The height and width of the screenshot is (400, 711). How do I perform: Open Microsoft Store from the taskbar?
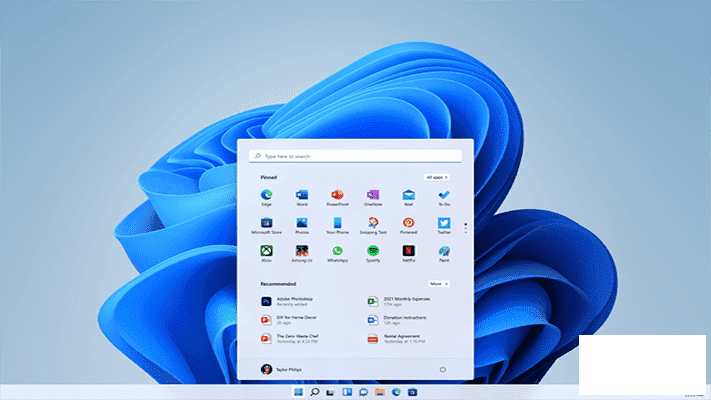[x=412, y=392]
